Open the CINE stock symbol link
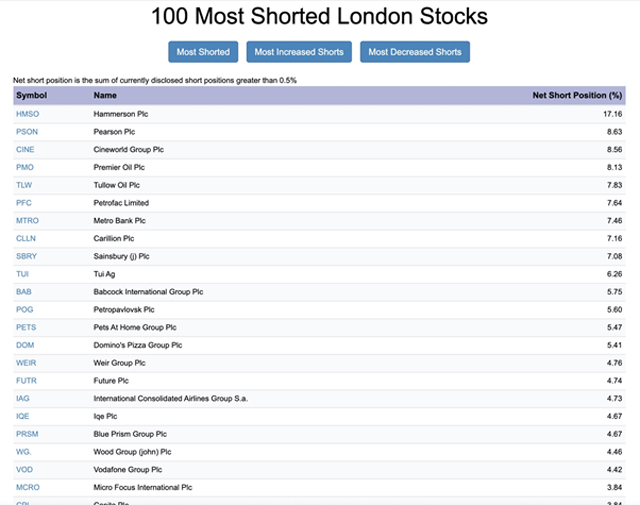The width and height of the screenshot is (640, 505). (x=25, y=149)
